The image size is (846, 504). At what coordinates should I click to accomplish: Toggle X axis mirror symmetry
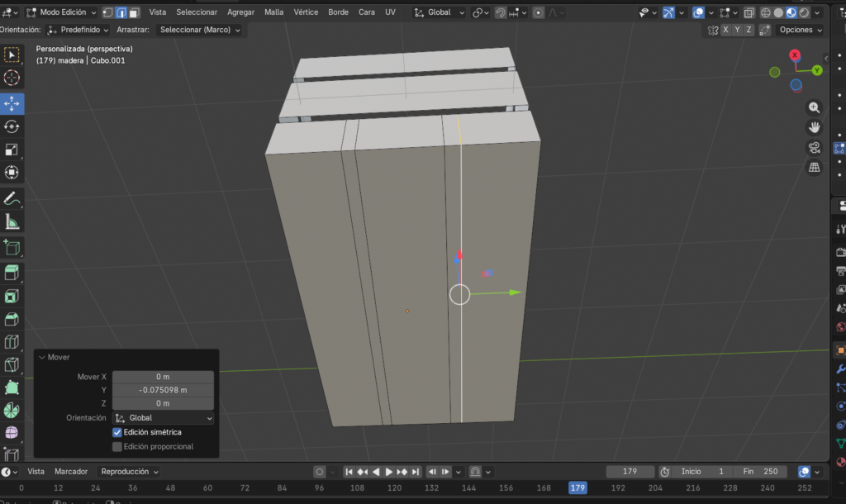pos(726,30)
